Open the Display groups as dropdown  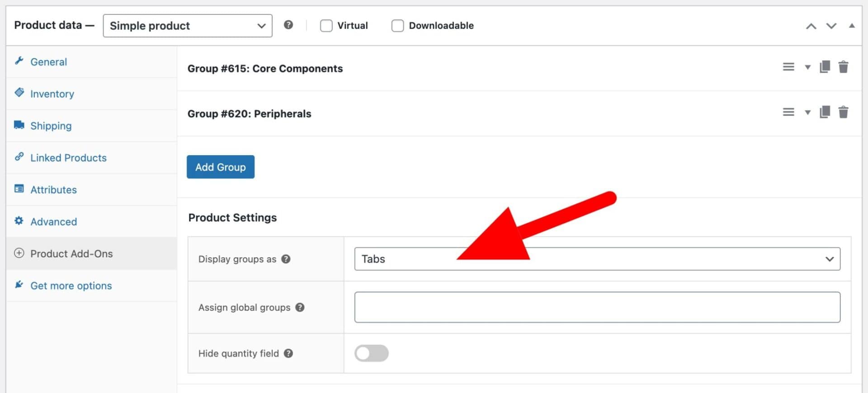(x=597, y=259)
